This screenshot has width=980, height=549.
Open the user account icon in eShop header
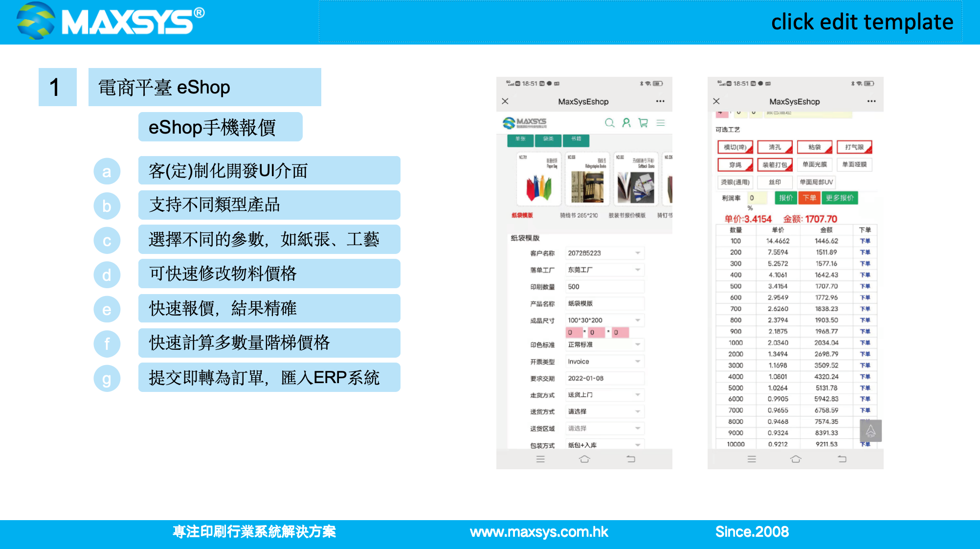point(626,123)
